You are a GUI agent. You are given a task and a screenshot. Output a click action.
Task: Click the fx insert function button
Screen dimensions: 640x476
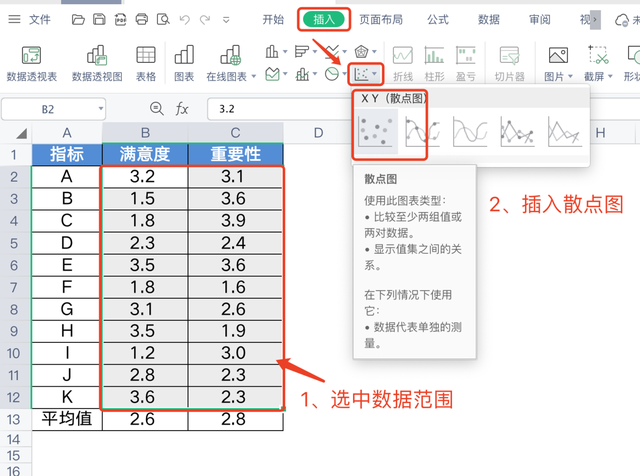(x=181, y=109)
